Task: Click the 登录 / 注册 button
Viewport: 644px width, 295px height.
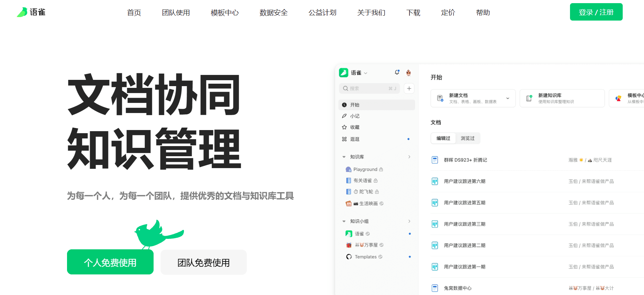Action: (596, 12)
